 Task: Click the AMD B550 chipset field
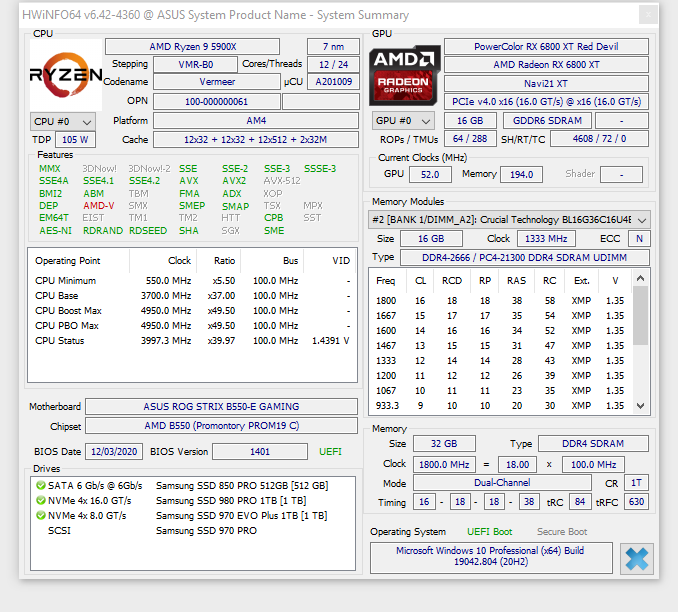click(221, 426)
